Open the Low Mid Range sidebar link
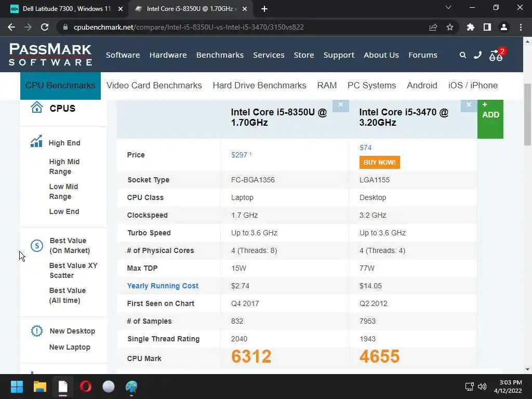The height and width of the screenshot is (399, 532). pyautogui.click(x=63, y=191)
